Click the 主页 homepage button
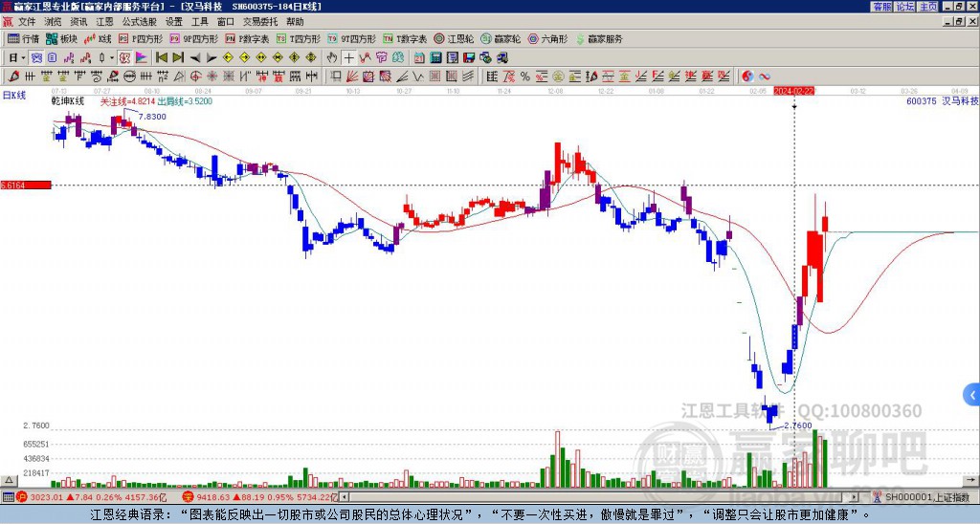The width and height of the screenshot is (980, 524). (927, 6)
